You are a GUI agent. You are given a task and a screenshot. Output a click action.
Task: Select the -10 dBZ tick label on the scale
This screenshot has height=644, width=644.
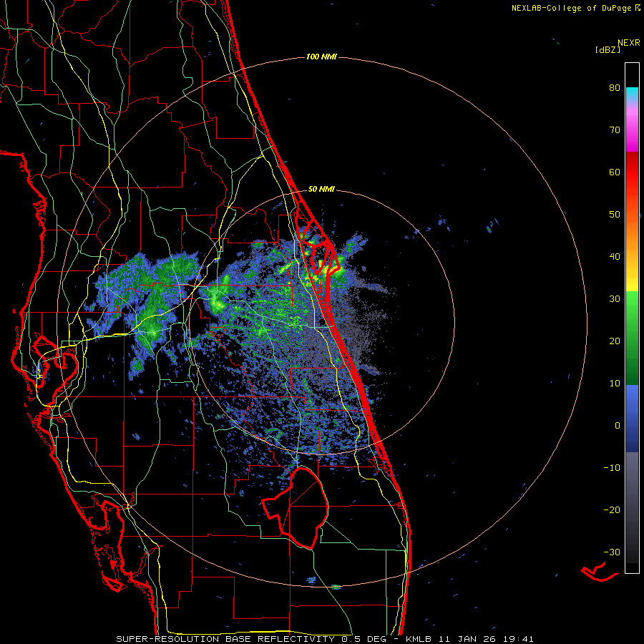click(x=612, y=468)
